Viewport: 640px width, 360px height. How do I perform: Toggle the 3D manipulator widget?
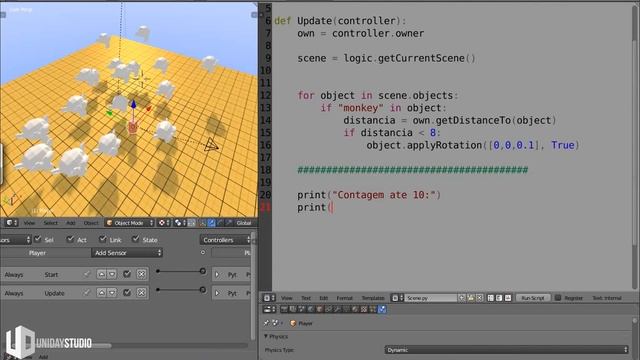click(x=202, y=223)
